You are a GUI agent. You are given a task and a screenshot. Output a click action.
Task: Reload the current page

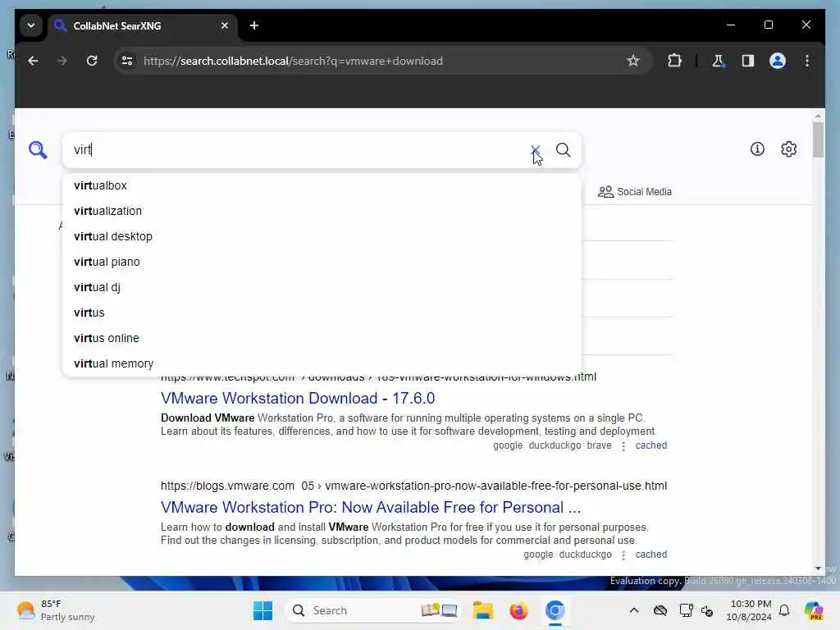click(x=92, y=61)
